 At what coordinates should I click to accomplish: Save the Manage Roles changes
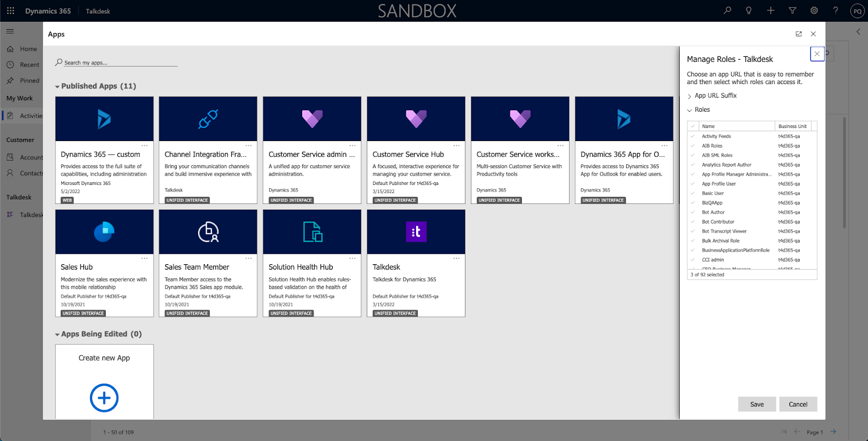757,404
